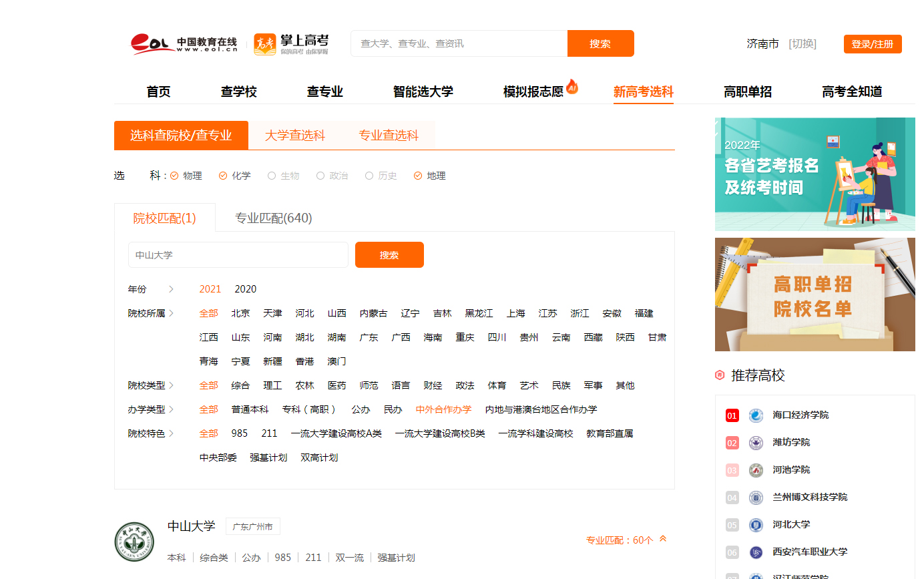924x579 pixels.
Task: Open the 登录/注册 page
Action: [x=873, y=43]
